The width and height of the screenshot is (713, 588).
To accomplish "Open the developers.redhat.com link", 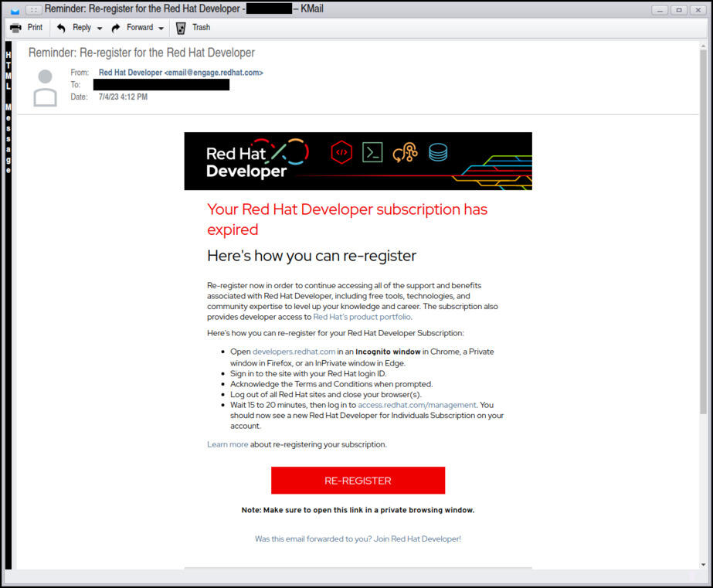I will point(294,352).
